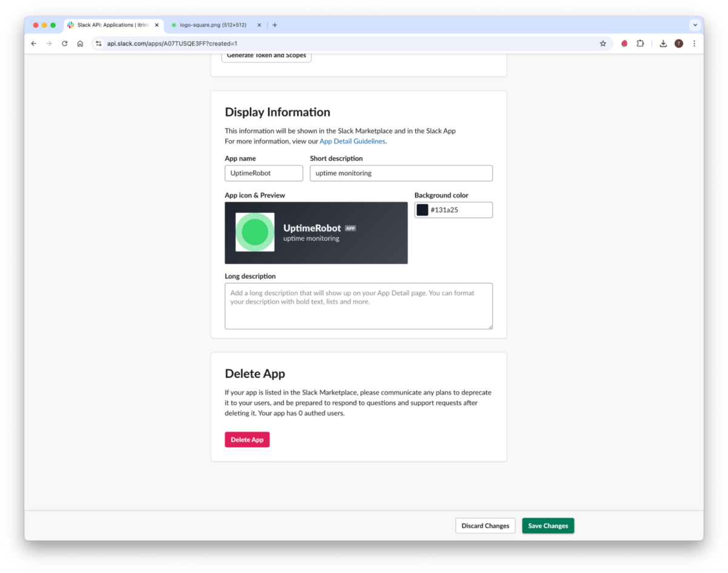Open the tab search chevron
This screenshot has height=573, width=728.
pyautogui.click(x=695, y=25)
